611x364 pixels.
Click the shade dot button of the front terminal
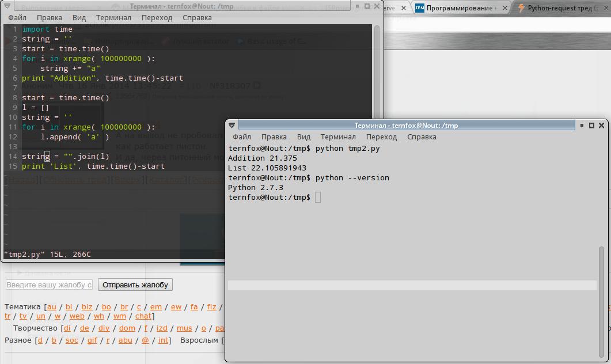[x=582, y=125]
